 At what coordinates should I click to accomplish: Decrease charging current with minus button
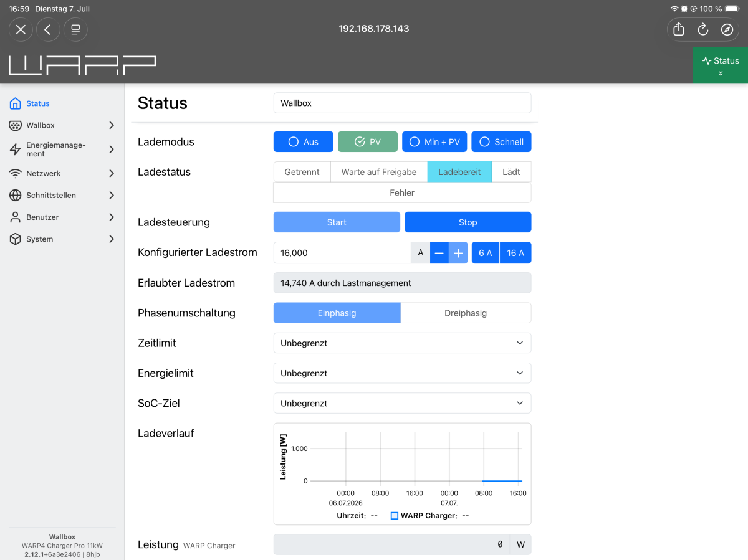click(x=439, y=253)
